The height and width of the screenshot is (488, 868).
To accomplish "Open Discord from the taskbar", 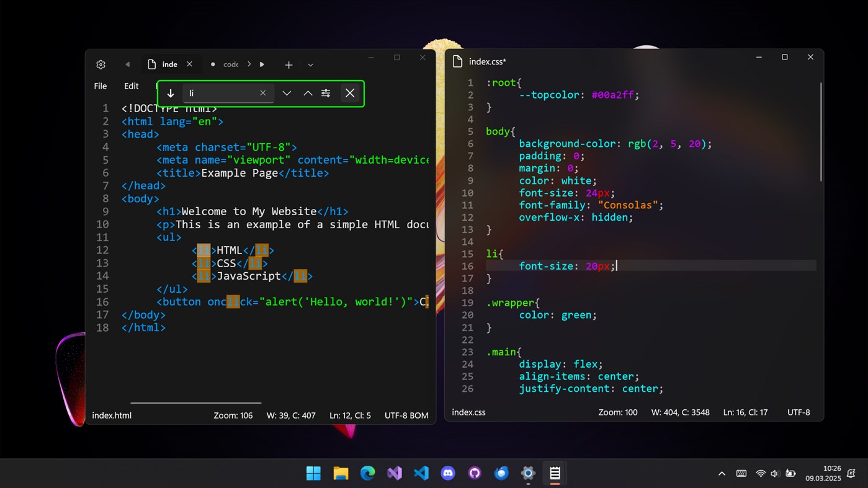I will (448, 474).
